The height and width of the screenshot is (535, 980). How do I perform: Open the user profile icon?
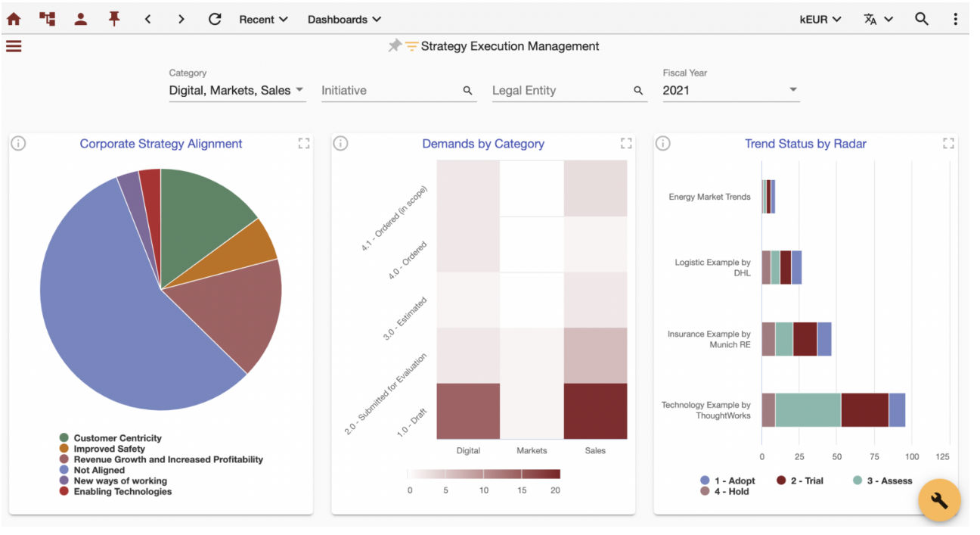coord(80,19)
